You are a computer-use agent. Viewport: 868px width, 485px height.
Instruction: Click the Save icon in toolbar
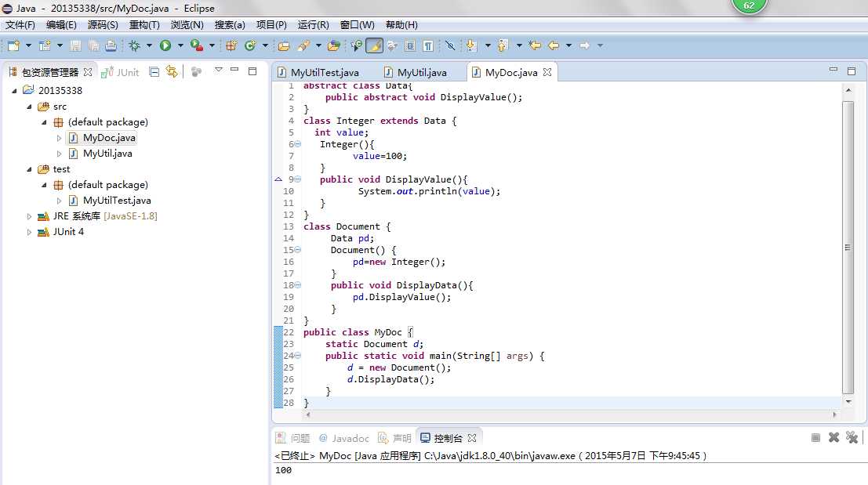75,45
